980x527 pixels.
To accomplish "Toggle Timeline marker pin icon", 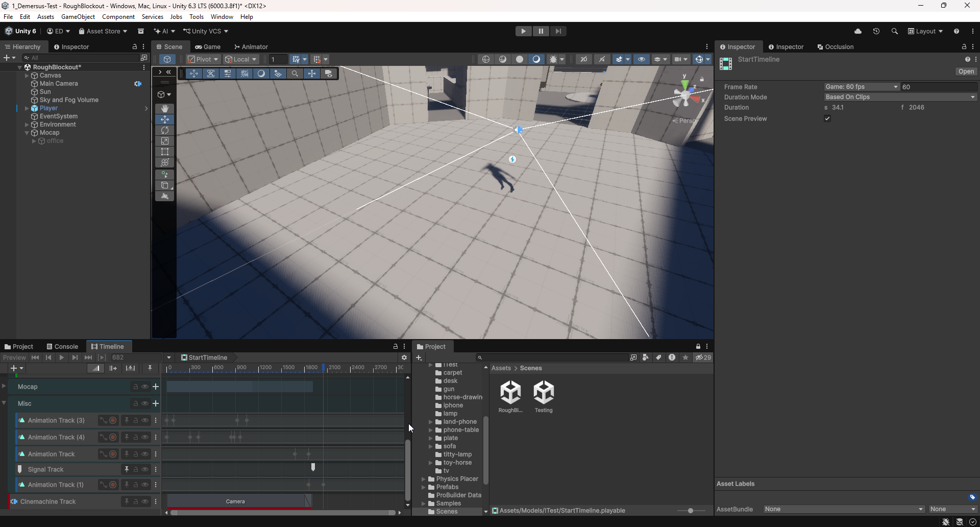I will [x=150, y=368].
